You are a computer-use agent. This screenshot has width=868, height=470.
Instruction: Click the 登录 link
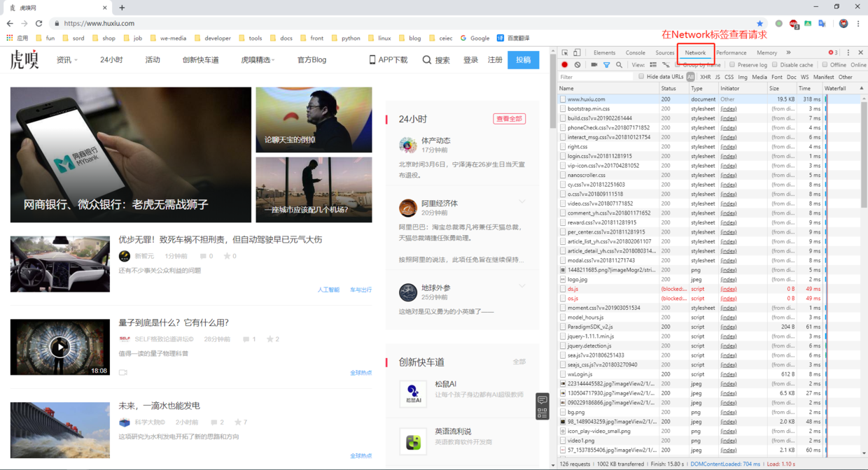coord(470,60)
